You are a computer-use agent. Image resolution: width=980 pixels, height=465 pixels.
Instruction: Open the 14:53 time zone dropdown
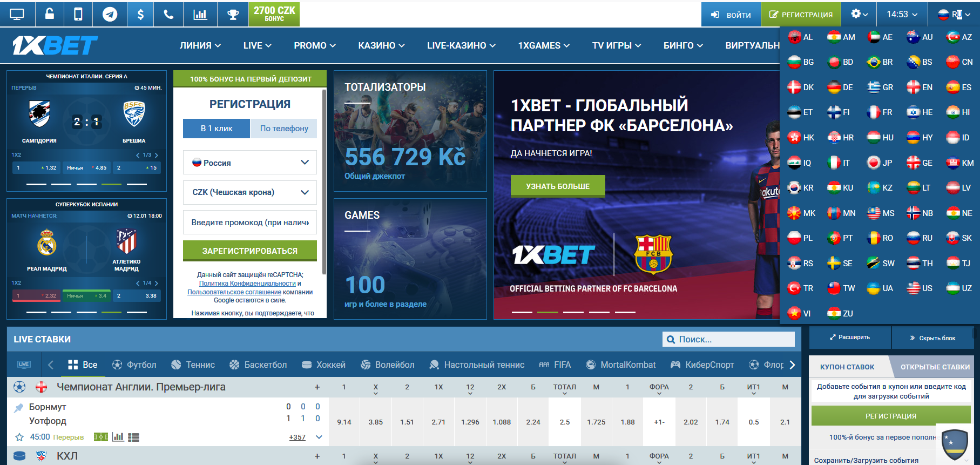(902, 14)
